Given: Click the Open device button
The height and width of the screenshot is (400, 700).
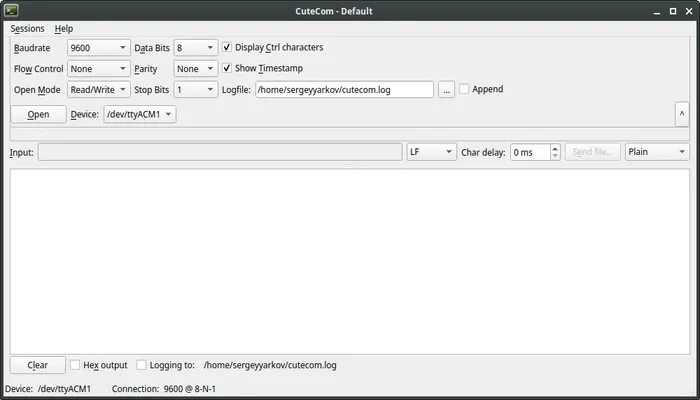Looking at the screenshot, I should pos(38,114).
